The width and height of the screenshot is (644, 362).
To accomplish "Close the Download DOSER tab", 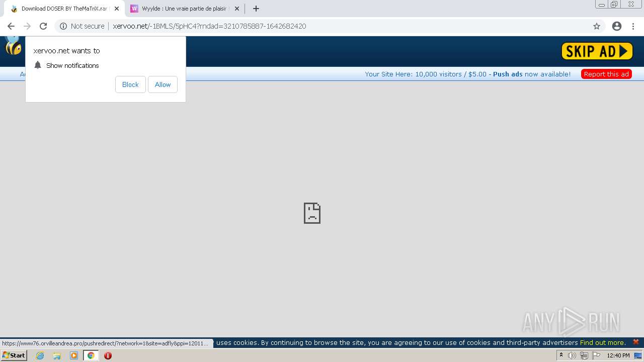I will [x=117, y=9].
